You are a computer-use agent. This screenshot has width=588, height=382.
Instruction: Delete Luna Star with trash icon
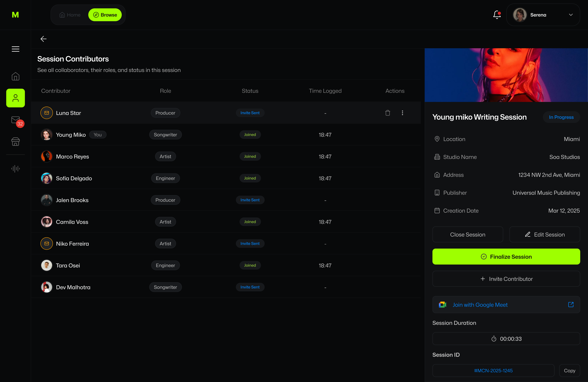[x=387, y=113]
